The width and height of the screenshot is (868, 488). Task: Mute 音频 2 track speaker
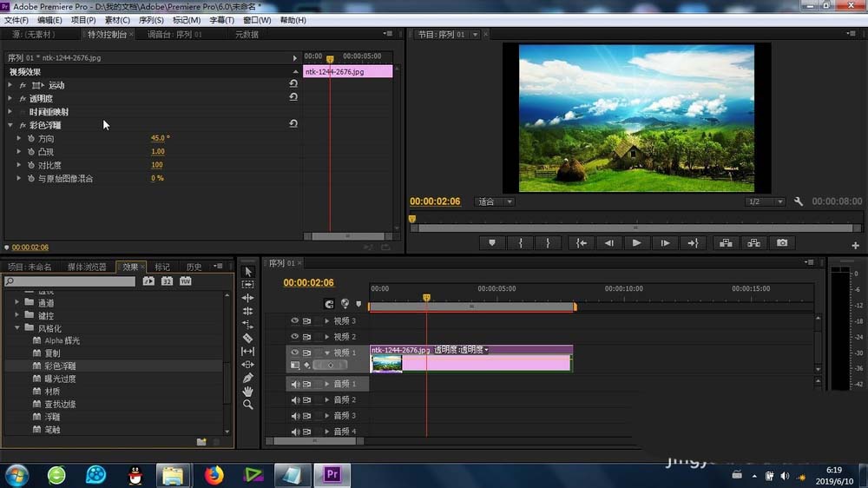point(295,399)
